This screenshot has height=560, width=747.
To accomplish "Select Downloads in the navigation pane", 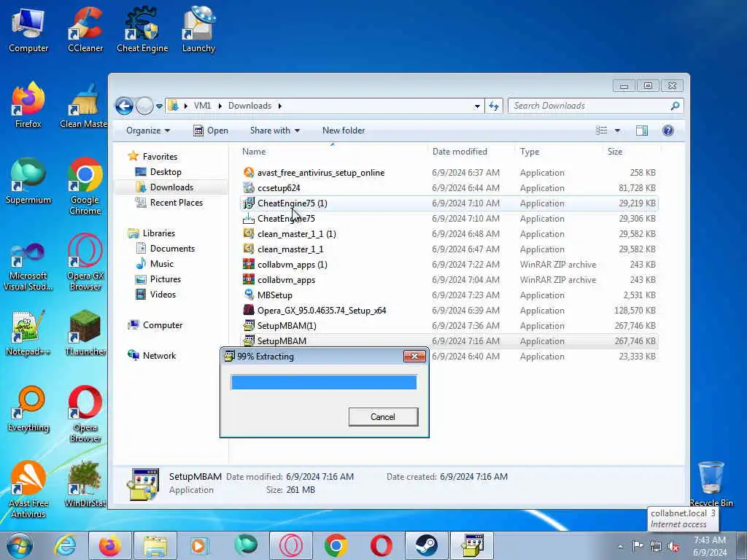I will tap(171, 187).
